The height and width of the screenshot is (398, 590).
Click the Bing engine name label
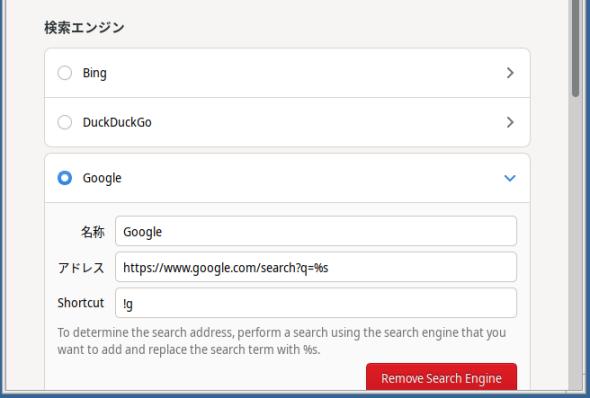tap(95, 73)
